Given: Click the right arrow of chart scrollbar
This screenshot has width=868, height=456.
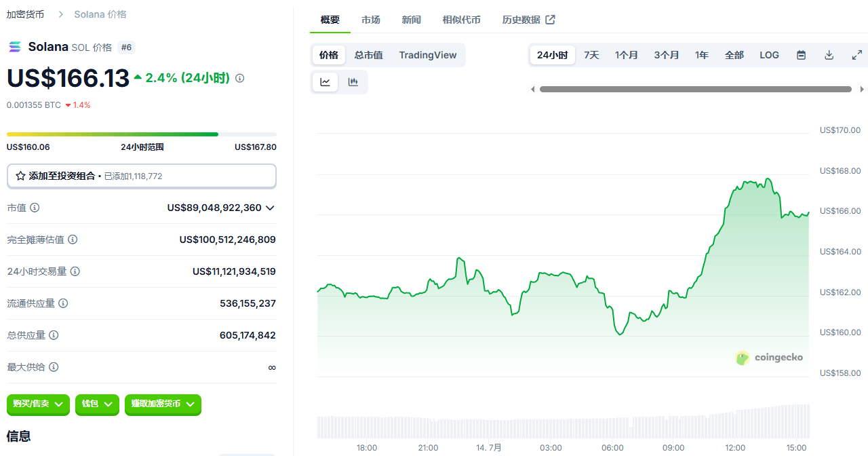Looking at the screenshot, I should 862,89.
